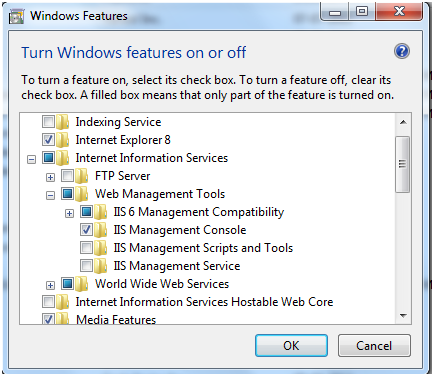Click the Indexing Service folder icon
434x376 pixels.
click(62, 122)
